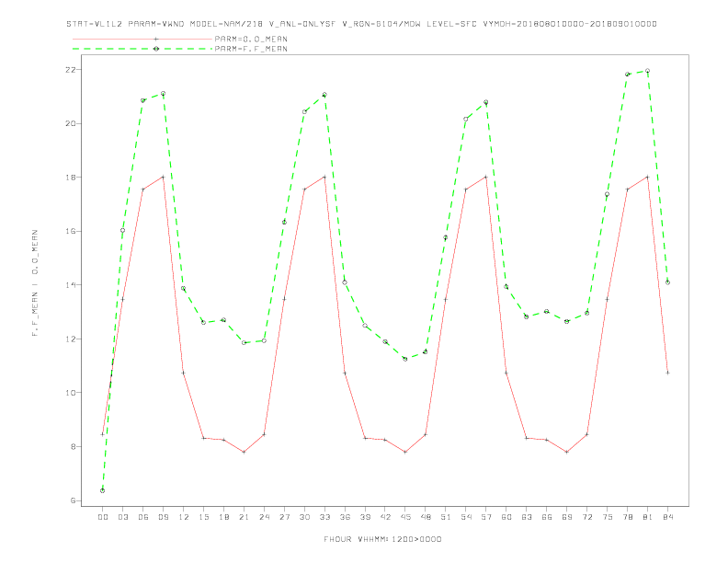Image resolution: width=728 pixels, height=563 pixels.
Task: Click y-axis tick label 14
Action: click(71, 285)
